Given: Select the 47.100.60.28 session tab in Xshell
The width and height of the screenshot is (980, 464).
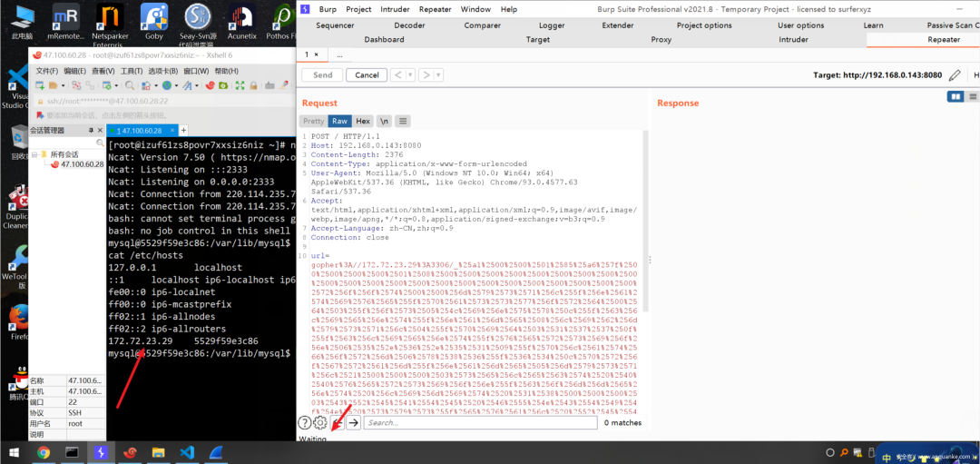Looking at the screenshot, I should click(x=142, y=131).
